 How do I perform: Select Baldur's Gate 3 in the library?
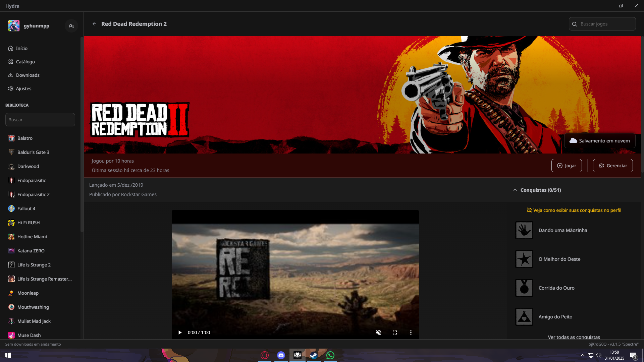pyautogui.click(x=33, y=152)
